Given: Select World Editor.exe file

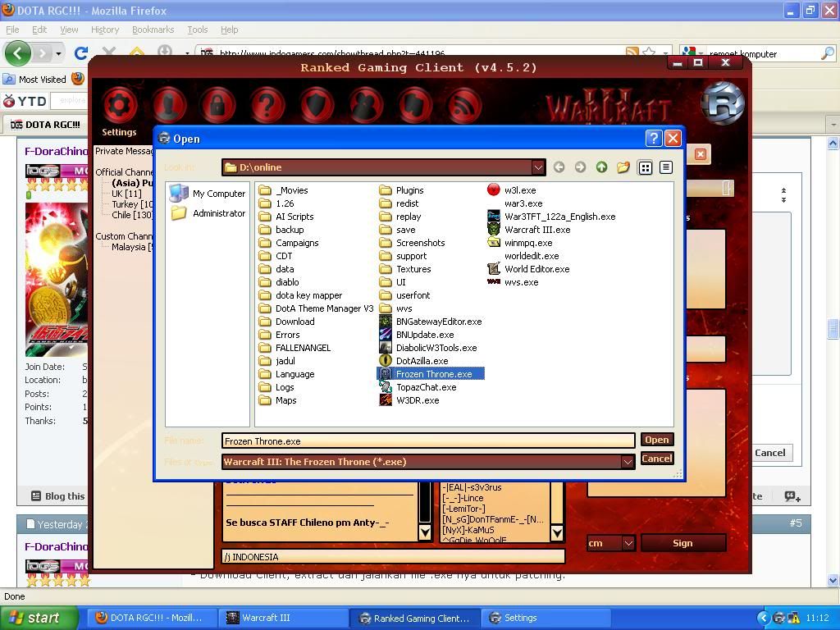Looking at the screenshot, I should click(x=528, y=269).
